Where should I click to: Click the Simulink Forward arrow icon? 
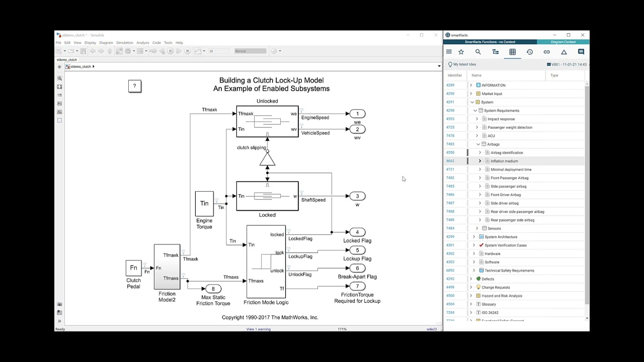point(101,51)
